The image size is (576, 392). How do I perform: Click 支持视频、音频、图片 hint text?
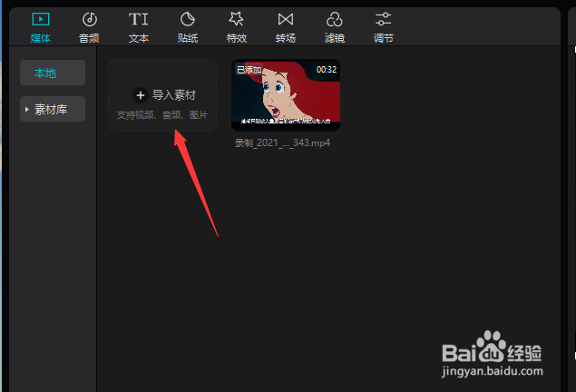point(162,115)
